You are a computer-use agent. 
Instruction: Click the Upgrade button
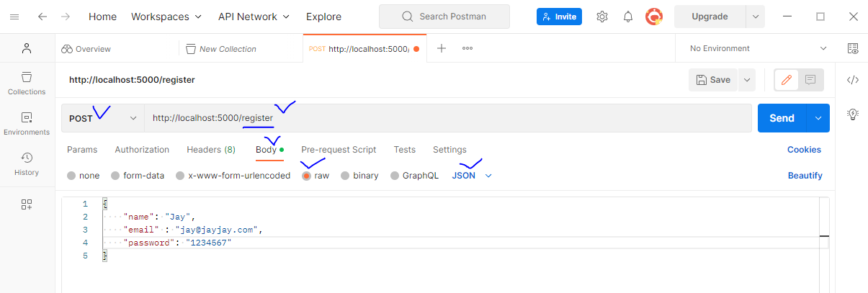click(x=710, y=17)
